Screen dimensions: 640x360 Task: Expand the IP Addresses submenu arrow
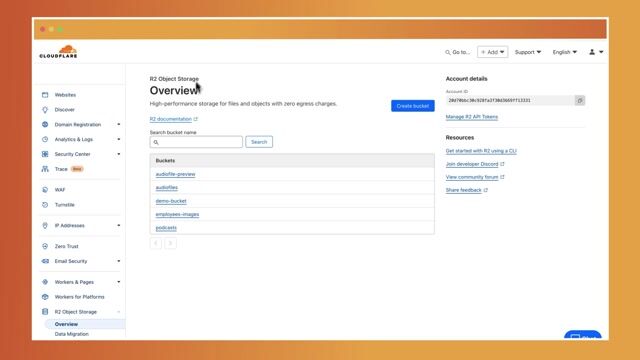coord(119,225)
